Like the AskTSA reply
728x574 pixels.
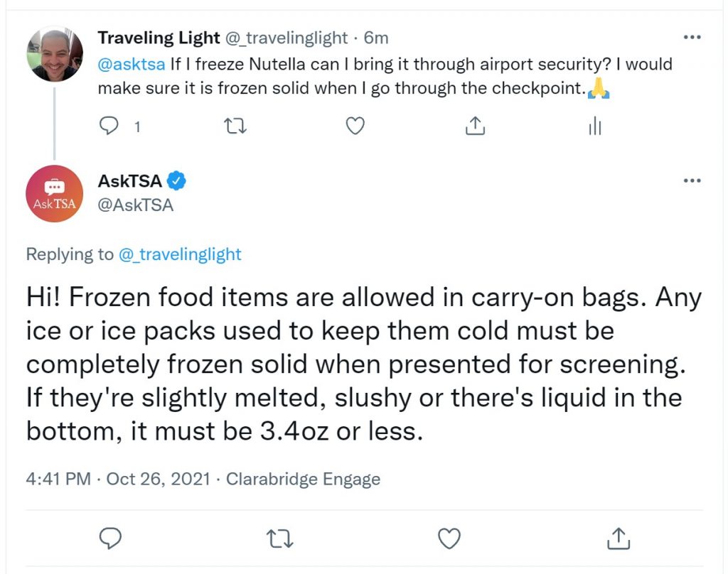449,538
